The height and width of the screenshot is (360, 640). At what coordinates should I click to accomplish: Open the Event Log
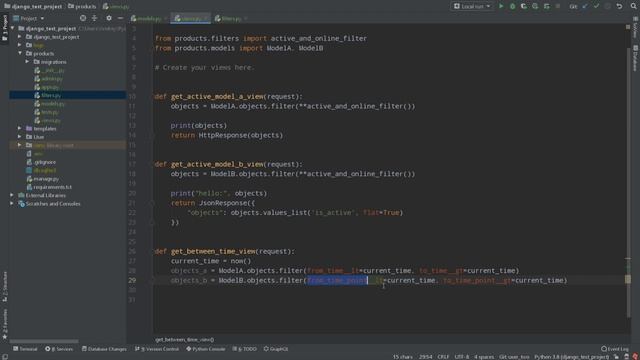(615, 349)
